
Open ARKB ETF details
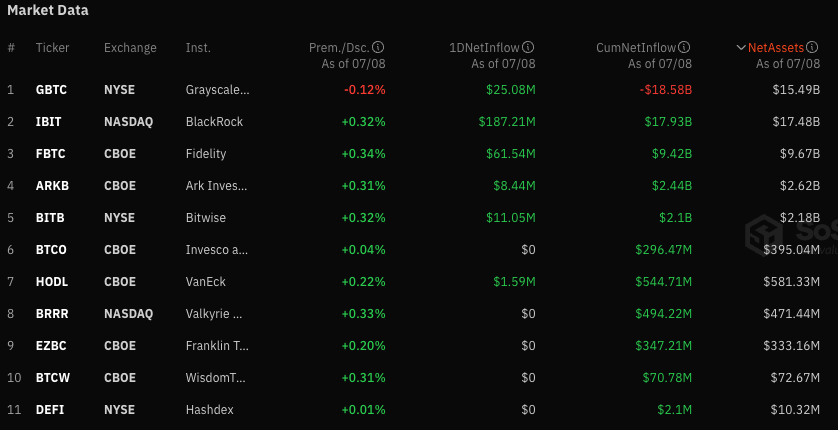click(52, 185)
